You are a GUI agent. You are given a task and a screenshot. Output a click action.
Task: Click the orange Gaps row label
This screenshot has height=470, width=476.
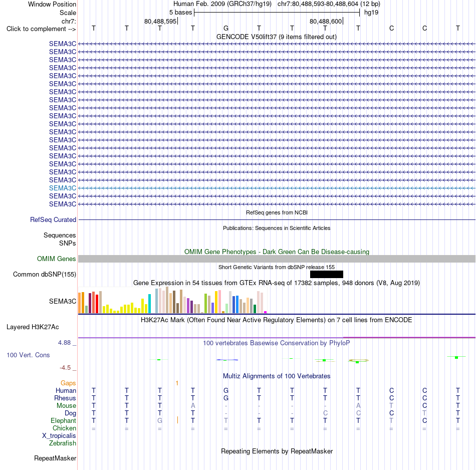coord(68,383)
